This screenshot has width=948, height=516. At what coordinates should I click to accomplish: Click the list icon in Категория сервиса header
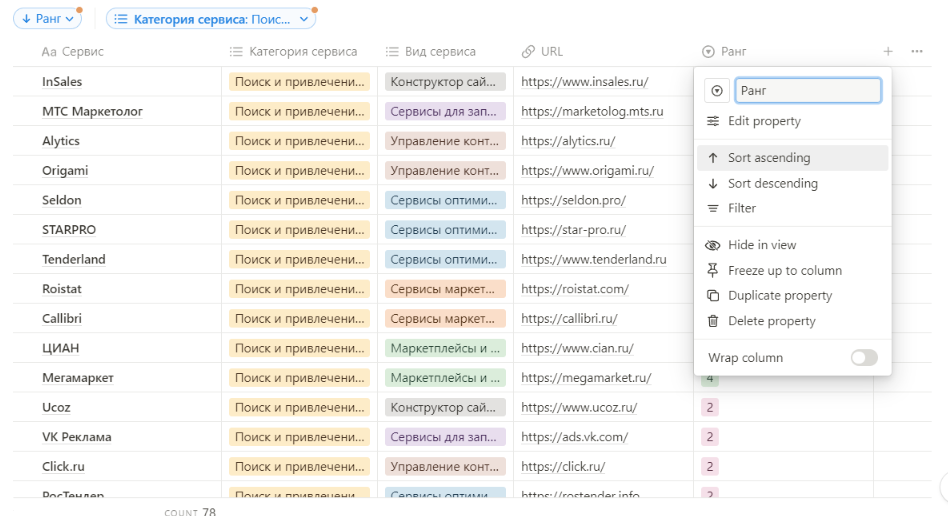pyautogui.click(x=236, y=52)
